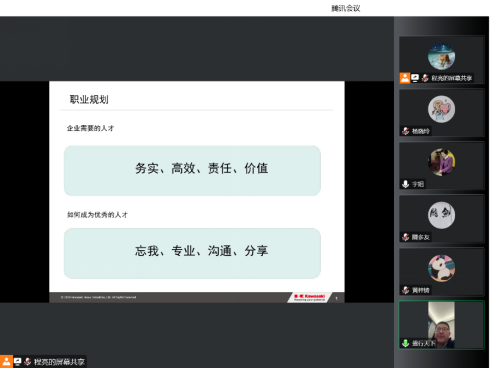
Task: Click the green active mic icon on the video tile
Action: (405, 343)
